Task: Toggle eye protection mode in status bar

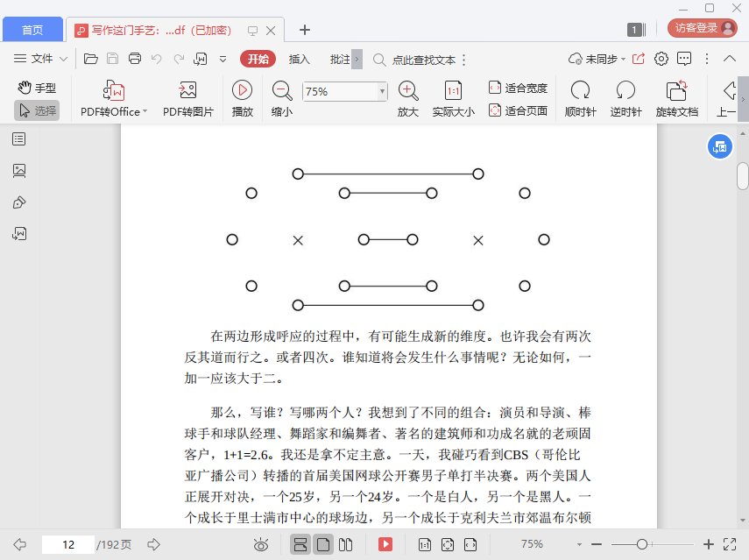Action: point(260,544)
